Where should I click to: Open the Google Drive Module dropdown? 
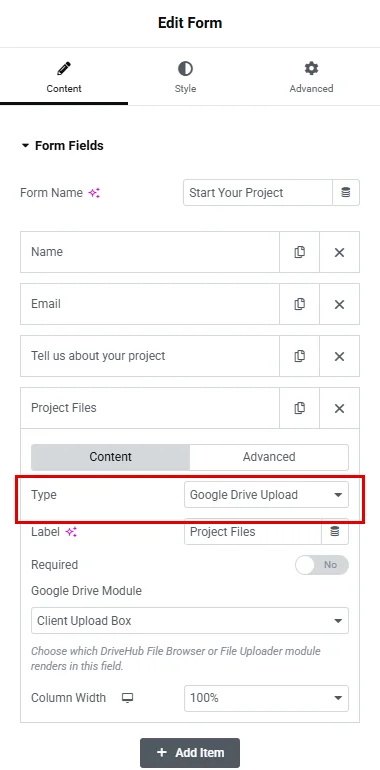tap(190, 621)
